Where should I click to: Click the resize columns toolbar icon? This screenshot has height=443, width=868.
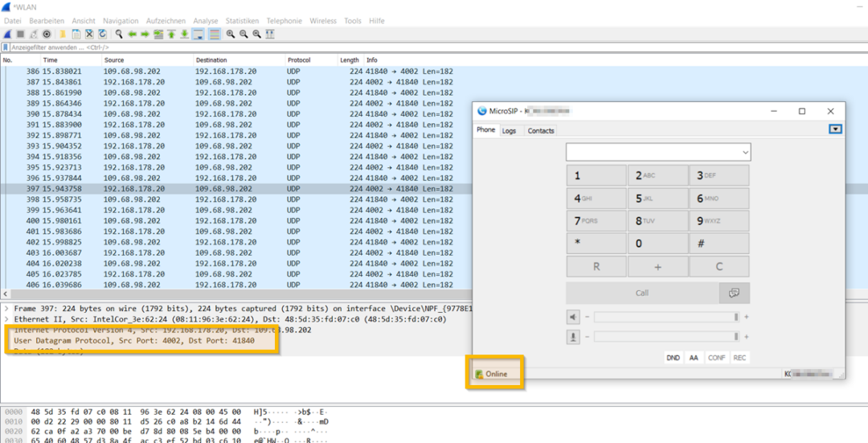270,34
